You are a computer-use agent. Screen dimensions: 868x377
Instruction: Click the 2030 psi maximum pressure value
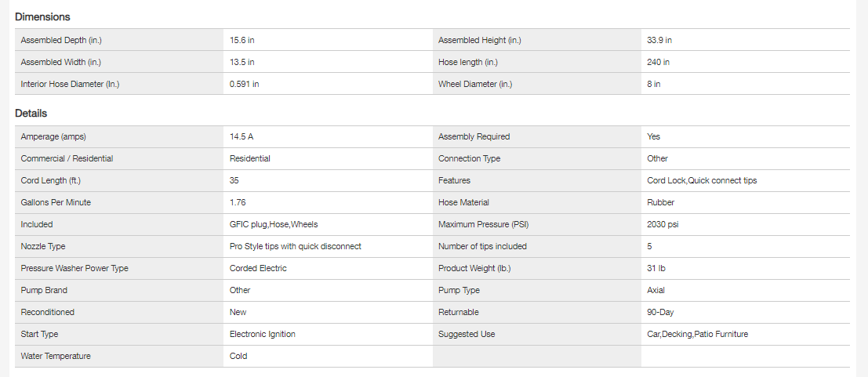tap(664, 224)
